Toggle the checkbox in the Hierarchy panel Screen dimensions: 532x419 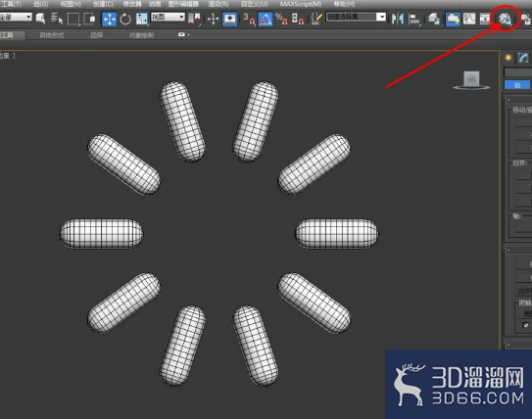525,325
